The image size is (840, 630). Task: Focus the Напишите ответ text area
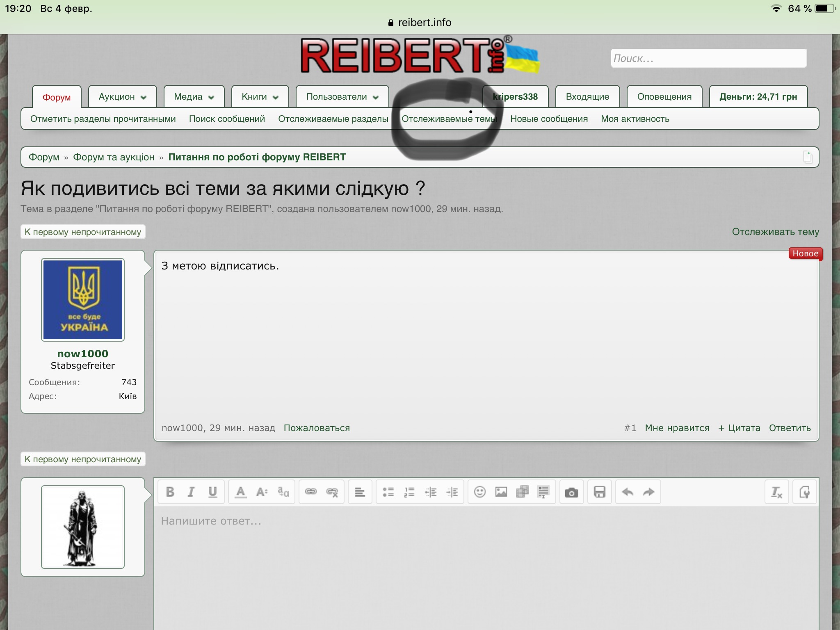[486, 568]
